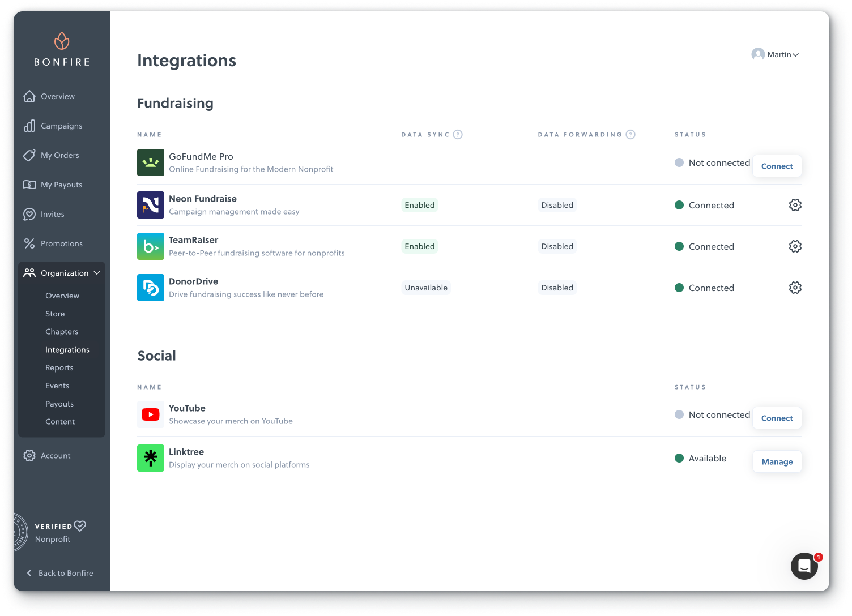Open the Martin user account dropdown
Image resolution: width=852 pixels, height=616 pixels.
775,54
